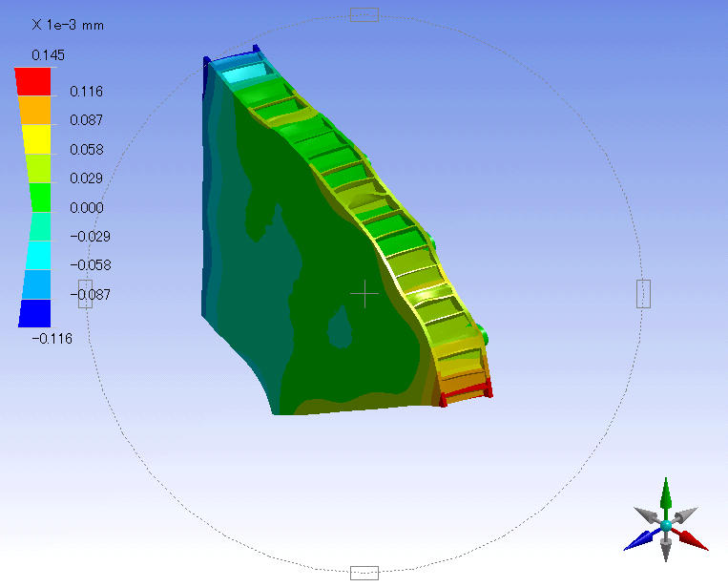Click the dark blue top corner of the model
Screen dimensions: 728x587
point(207,63)
